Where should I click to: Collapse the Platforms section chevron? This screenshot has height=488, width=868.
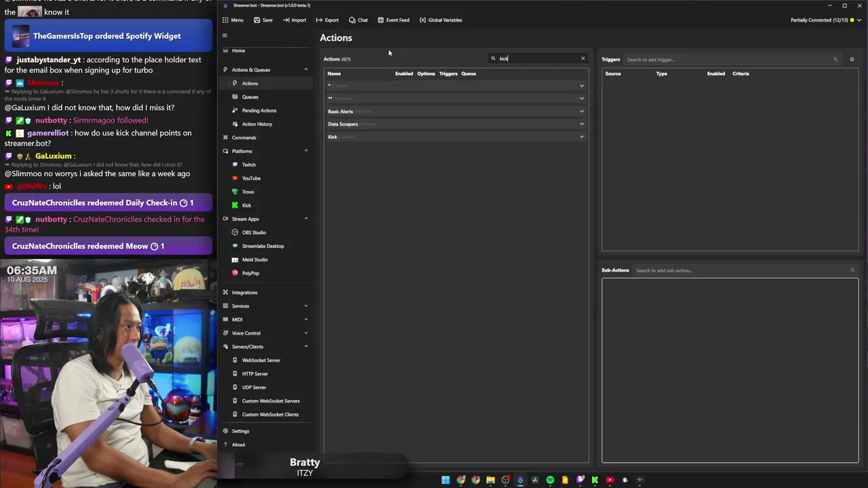pos(306,151)
